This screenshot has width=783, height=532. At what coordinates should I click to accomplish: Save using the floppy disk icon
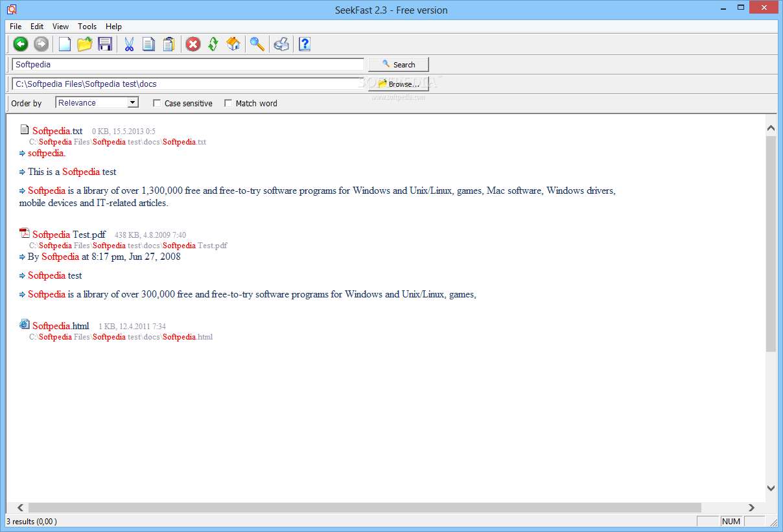[105, 44]
